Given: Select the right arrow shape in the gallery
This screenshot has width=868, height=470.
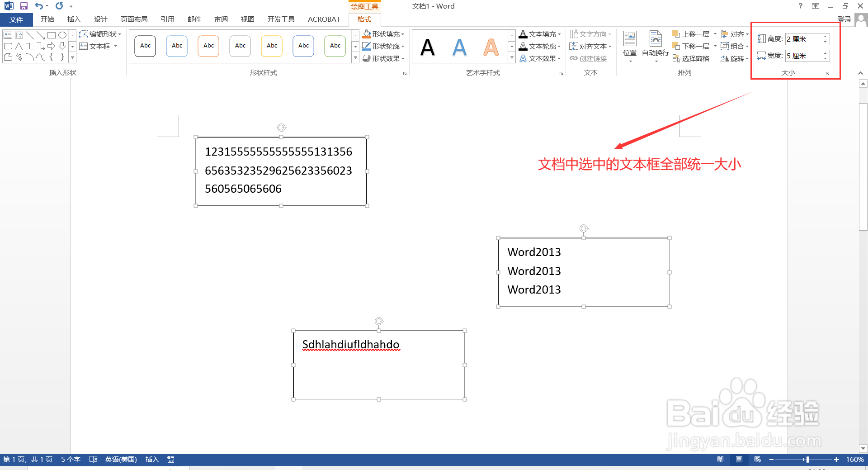Looking at the screenshot, I should coord(52,46).
